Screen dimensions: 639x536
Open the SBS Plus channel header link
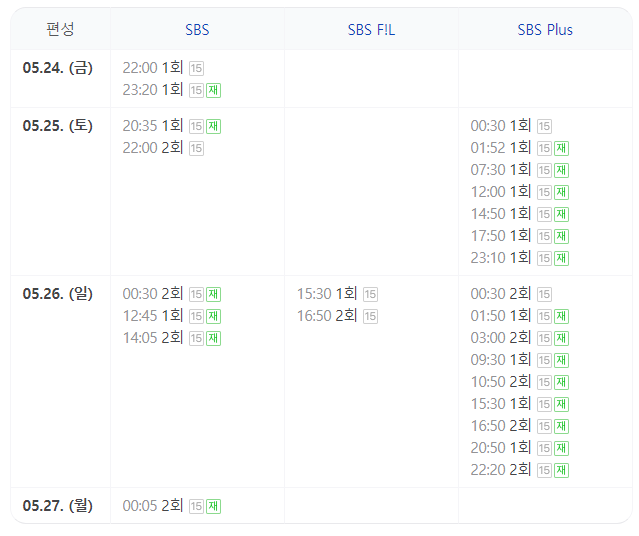pyautogui.click(x=545, y=30)
